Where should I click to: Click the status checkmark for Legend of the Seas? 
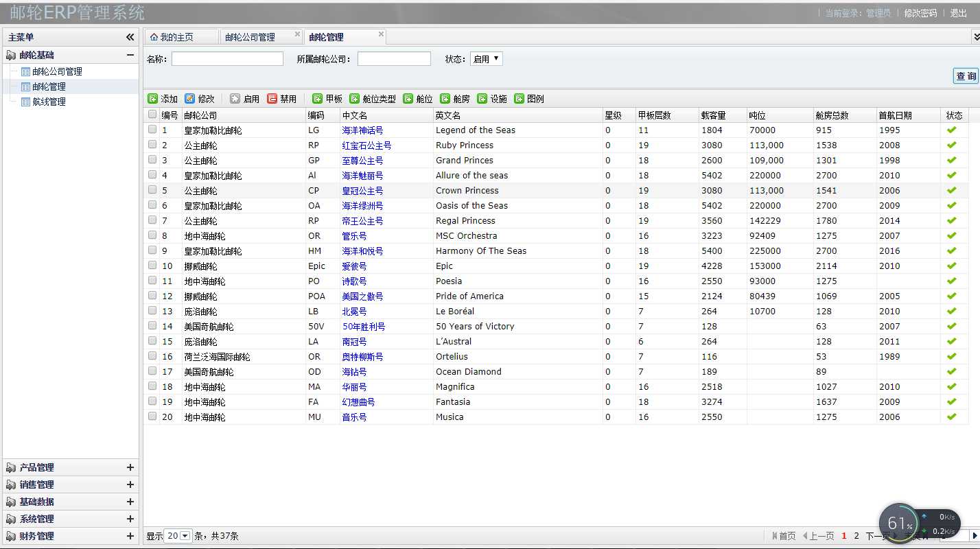click(x=951, y=130)
